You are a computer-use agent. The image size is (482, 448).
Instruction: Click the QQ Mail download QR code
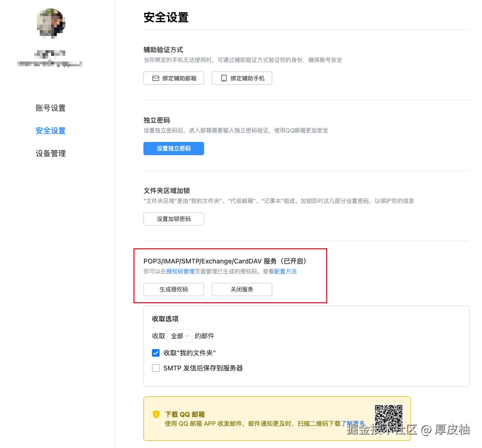coord(389,419)
